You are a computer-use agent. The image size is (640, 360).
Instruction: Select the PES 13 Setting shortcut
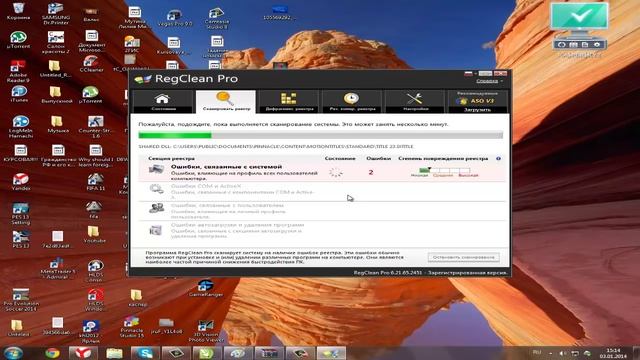coord(20,214)
